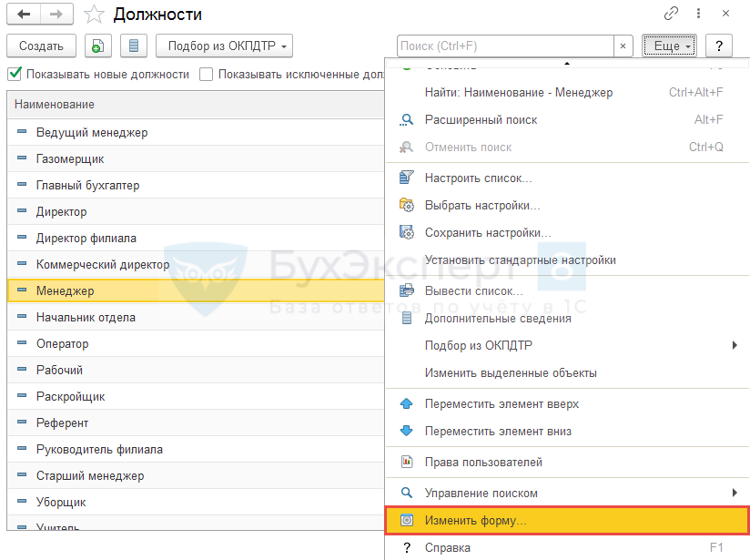Select the Старший менеджер row
The width and height of the screenshot is (750, 560).
click(x=196, y=475)
